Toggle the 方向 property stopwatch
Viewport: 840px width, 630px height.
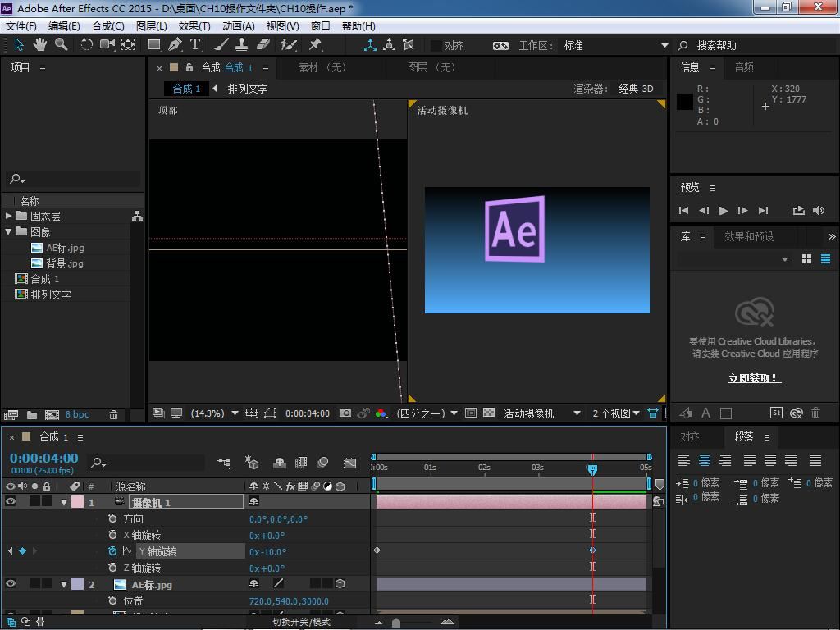(x=112, y=518)
